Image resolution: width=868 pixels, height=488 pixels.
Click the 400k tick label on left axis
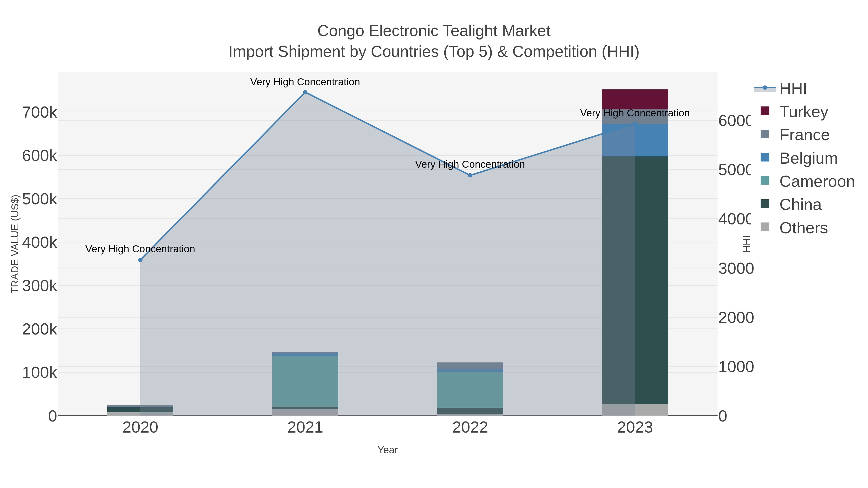coord(40,242)
